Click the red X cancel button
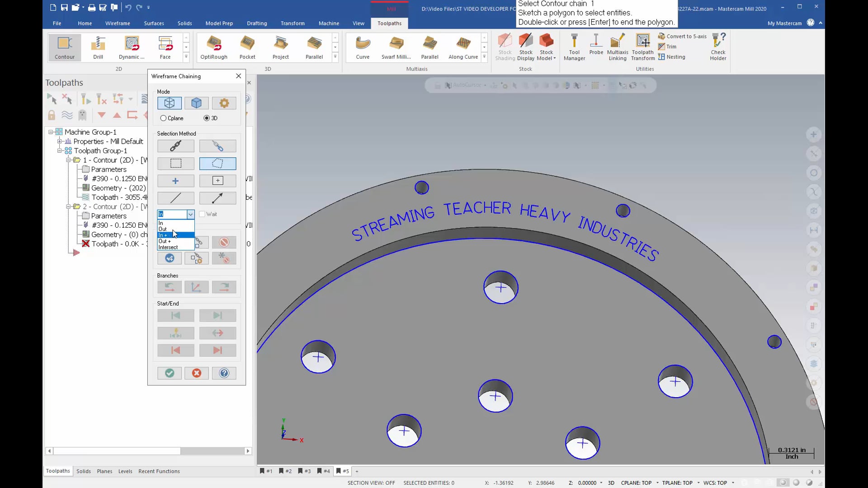Image resolution: width=868 pixels, height=488 pixels. pos(196,373)
